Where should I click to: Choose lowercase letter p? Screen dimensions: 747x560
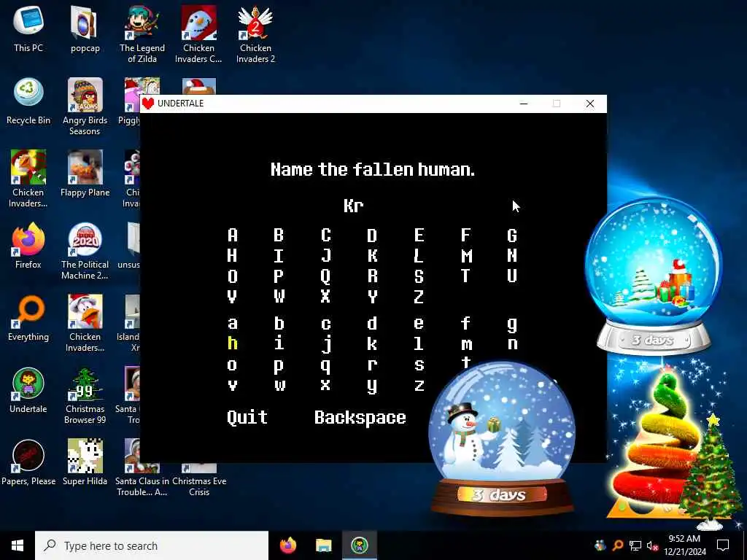point(279,366)
